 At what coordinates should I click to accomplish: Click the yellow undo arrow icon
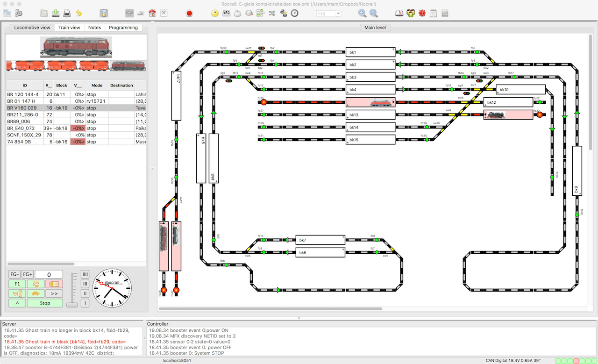(78, 13)
